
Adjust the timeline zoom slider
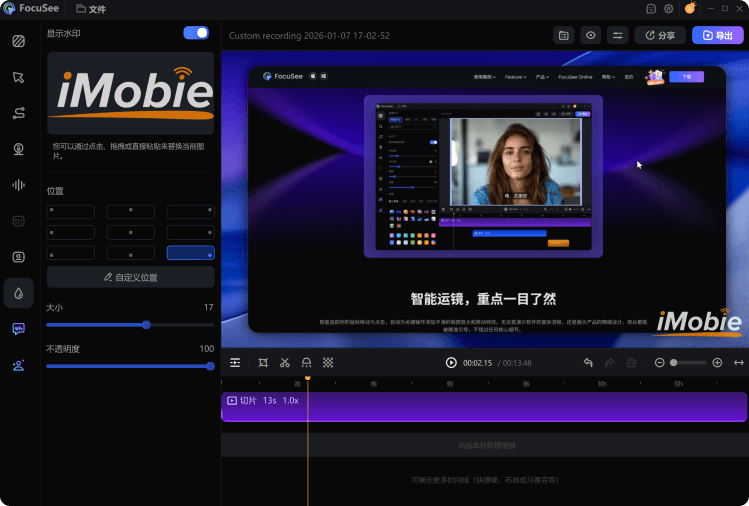(x=688, y=363)
